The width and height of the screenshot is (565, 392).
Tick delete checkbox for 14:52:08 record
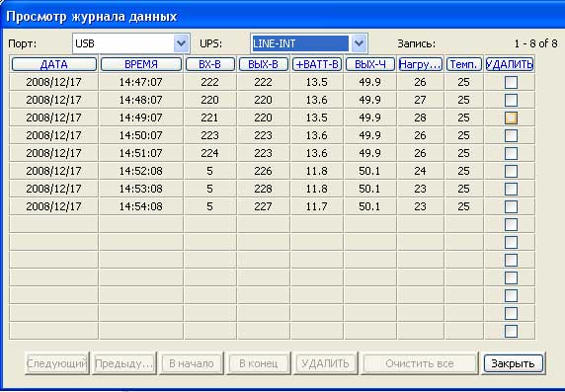tap(511, 171)
